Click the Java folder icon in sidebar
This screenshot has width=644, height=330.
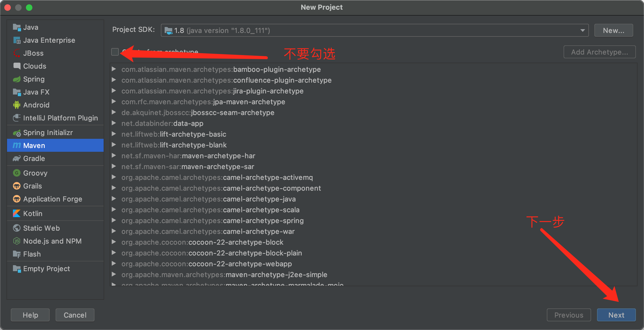pos(17,27)
